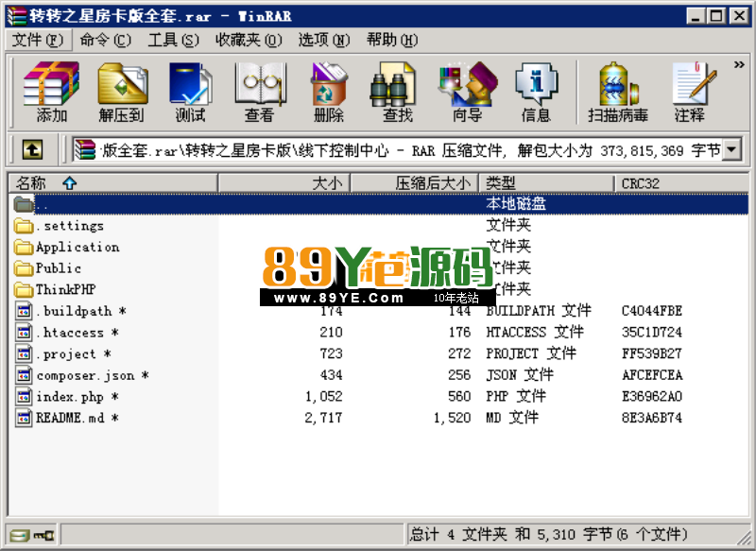Click the status bar total summary text
The image size is (756, 551).
pyautogui.click(x=548, y=534)
